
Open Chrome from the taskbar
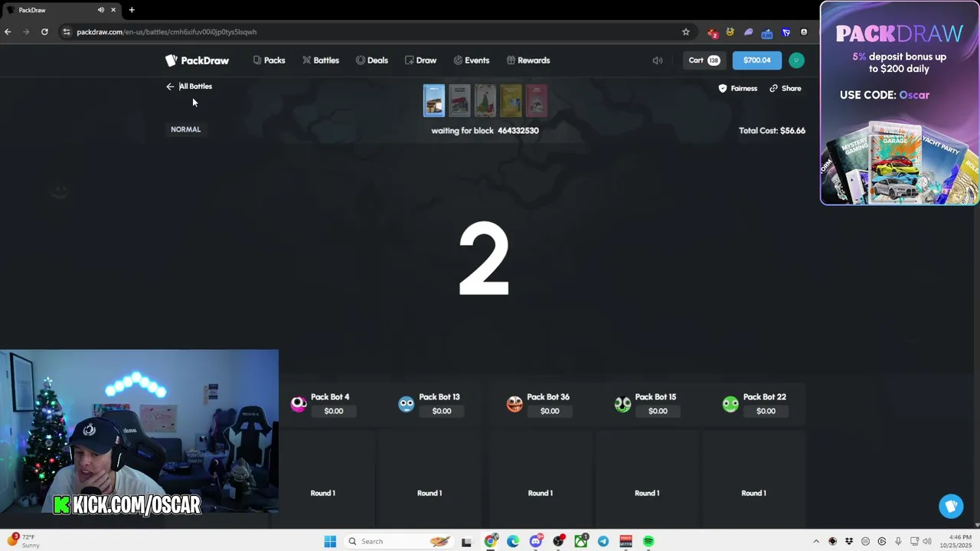[x=491, y=542]
